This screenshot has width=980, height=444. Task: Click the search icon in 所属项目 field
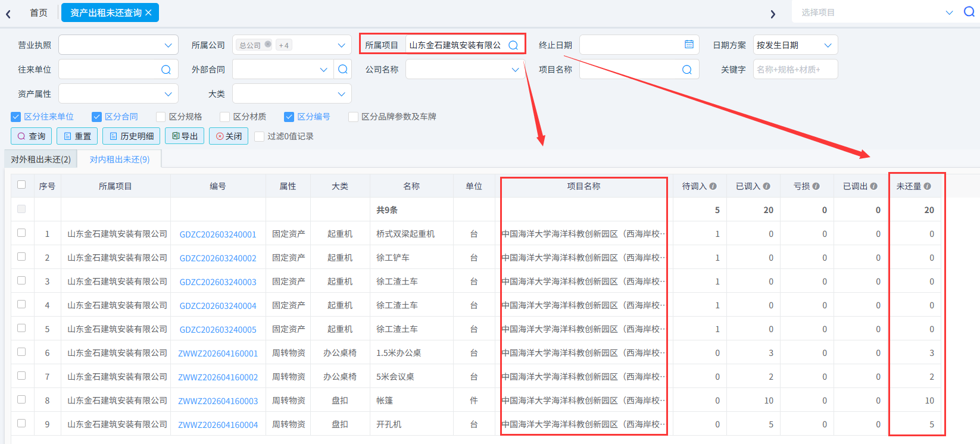pyautogui.click(x=513, y=45)
